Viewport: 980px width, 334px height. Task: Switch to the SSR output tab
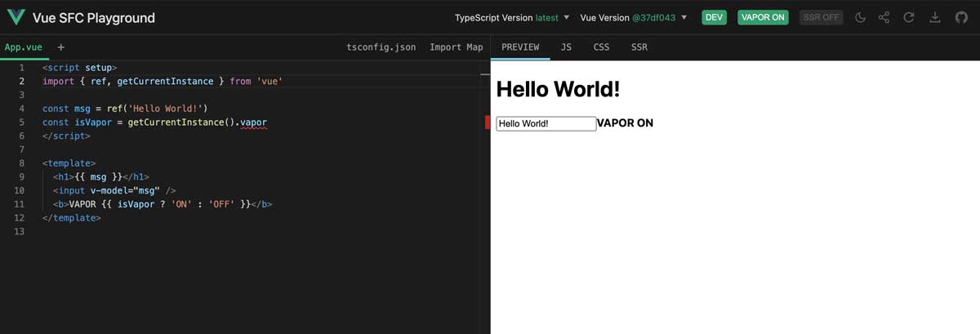click(x=639, y=47)
